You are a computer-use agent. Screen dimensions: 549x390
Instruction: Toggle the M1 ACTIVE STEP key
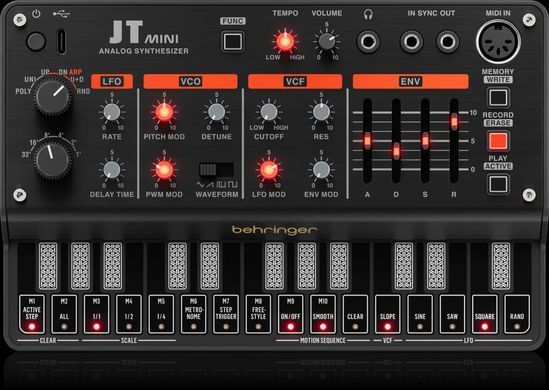pos(32,314)
